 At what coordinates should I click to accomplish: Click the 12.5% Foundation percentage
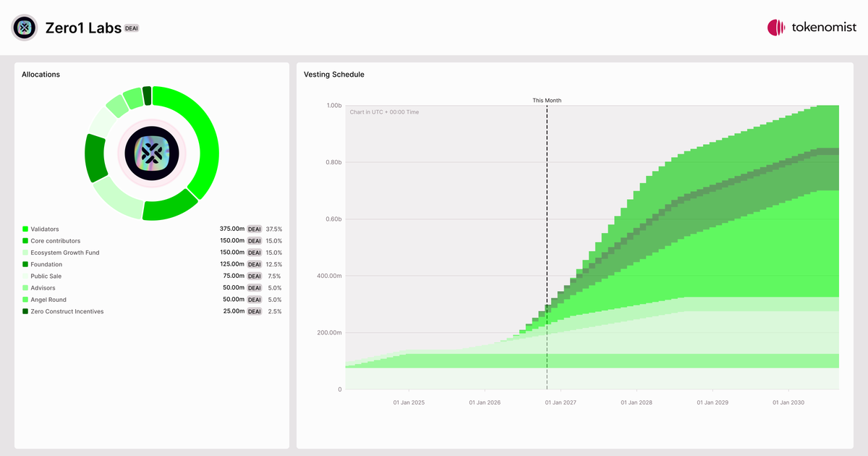(274, 264)
